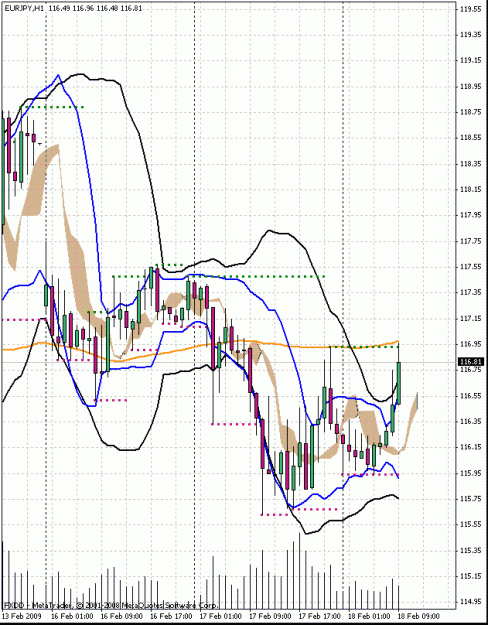Click the highlighted 116.81 current price tag
The height and width of the screenshot is (625, 488).
471,362
